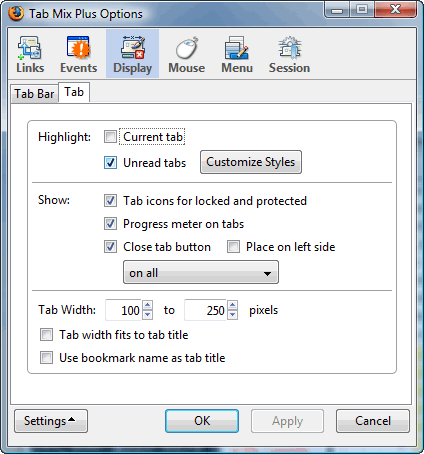Screen dimensions: 424x454
Task: Enable Current tab highlight checkbox
Action: tap(110, 137)
